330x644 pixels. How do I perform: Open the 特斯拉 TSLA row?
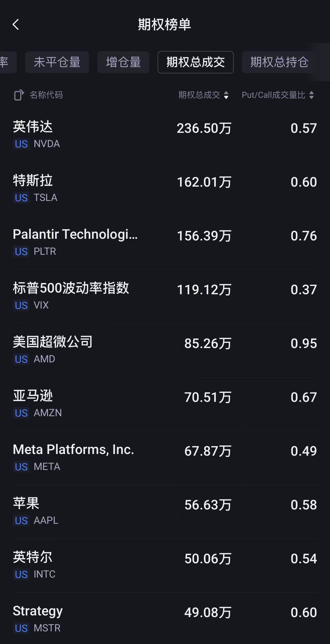[x=165, y=188]
